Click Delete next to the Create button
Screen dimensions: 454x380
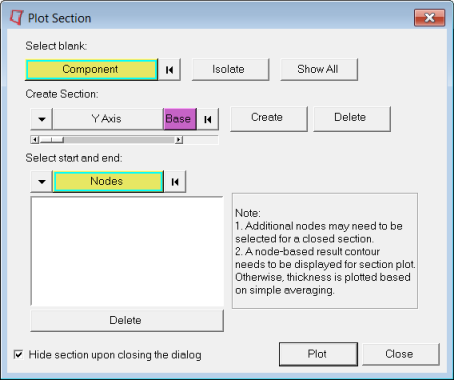point(352,119)
